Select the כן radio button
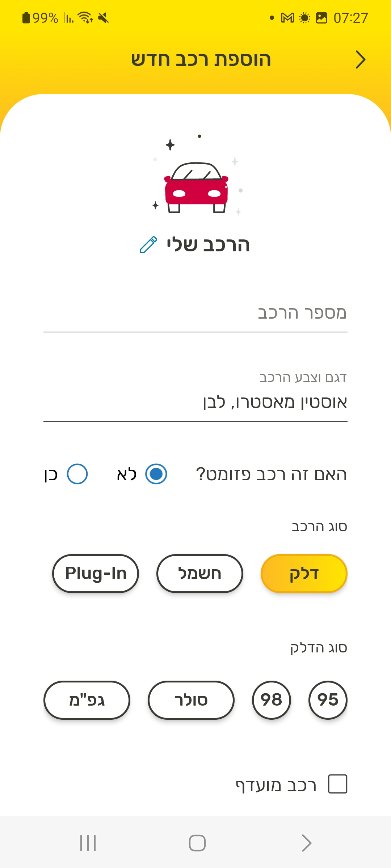This screenshot has height=868, width=391. (77, 474)
